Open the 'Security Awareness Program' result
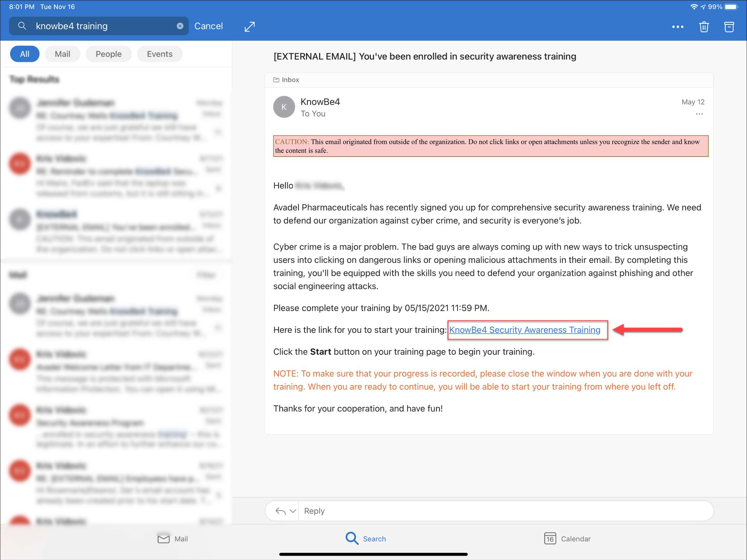The height and width of the screenshot is (560, 747). tap(116, 428)
